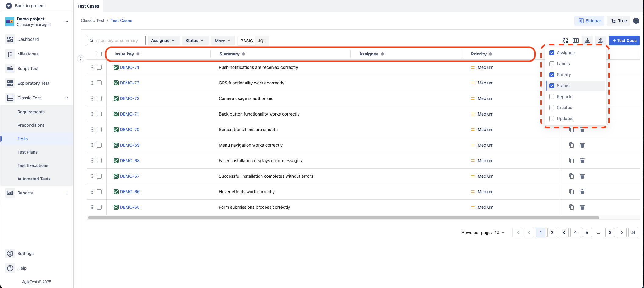Open Test Plans in the sidebar
The image size is (644, 288).
pyautogui.click(x=27, y=152)
